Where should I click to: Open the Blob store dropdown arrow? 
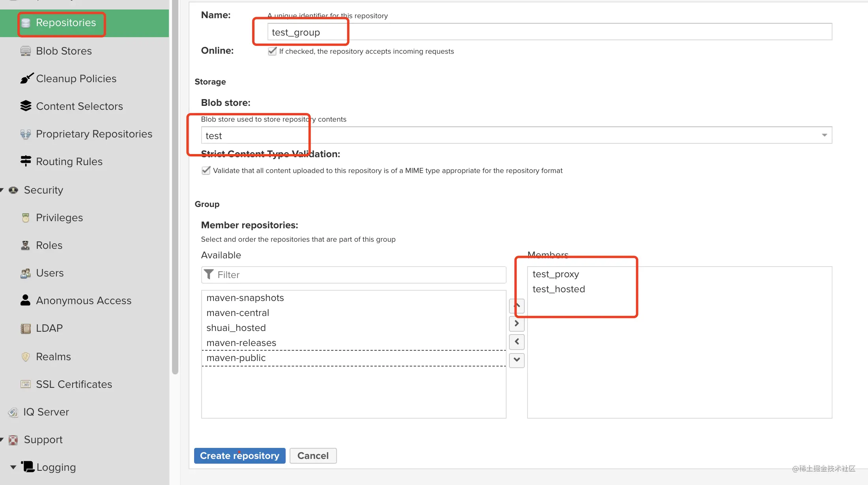(824, 135)
